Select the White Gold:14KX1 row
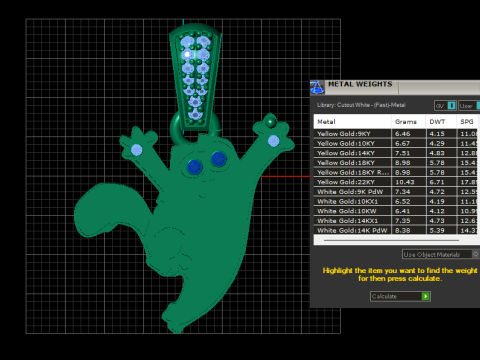 click(396, 221)
